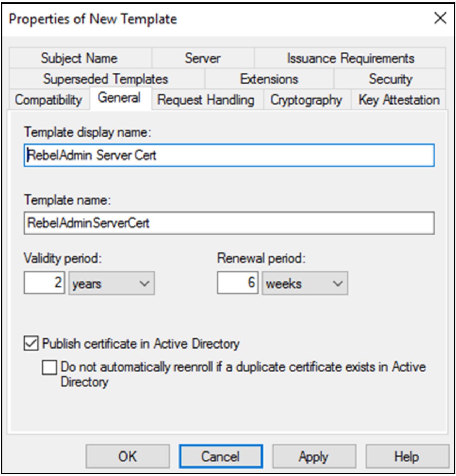Close the Properties of New Template dialog
The image size is (456, 476).
point(440,18)
